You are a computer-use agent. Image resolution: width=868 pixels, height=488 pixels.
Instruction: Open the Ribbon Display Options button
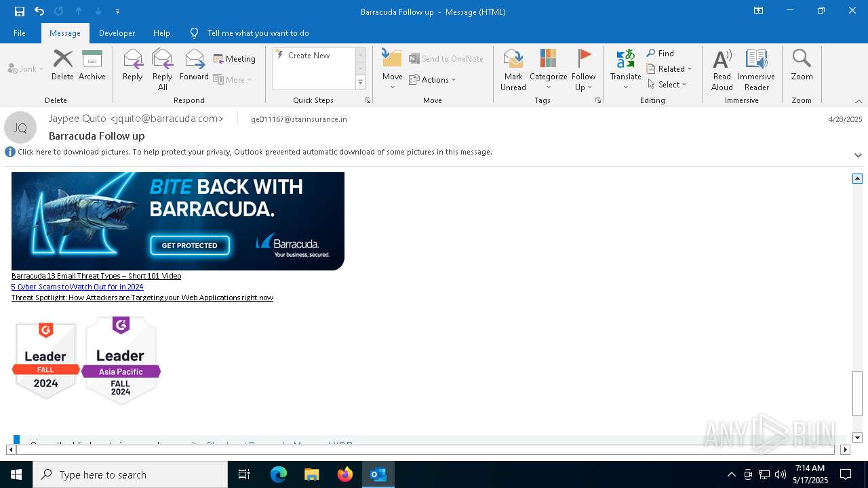(x=758, y=11)
